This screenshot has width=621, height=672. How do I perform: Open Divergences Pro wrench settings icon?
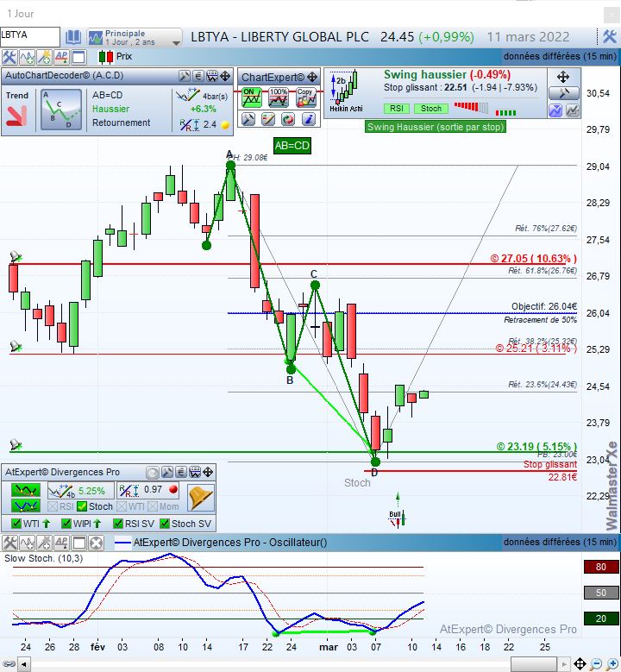[x=167, y=473]
